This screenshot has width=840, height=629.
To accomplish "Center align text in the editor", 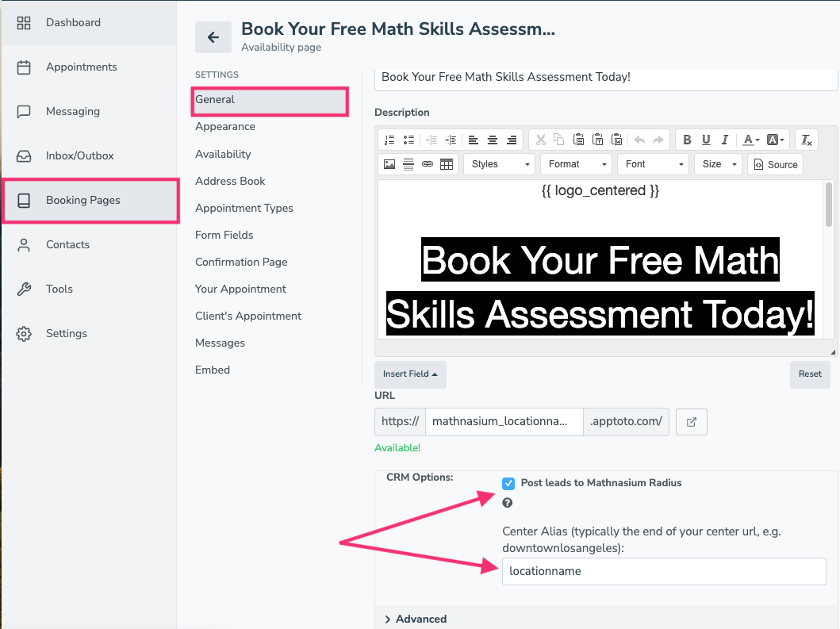I will point(493,140).
